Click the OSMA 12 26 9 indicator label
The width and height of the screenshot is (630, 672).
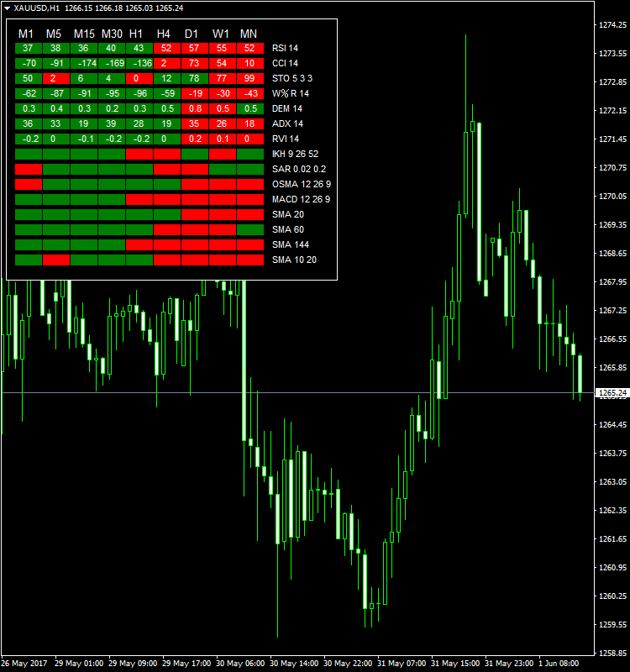302,184
